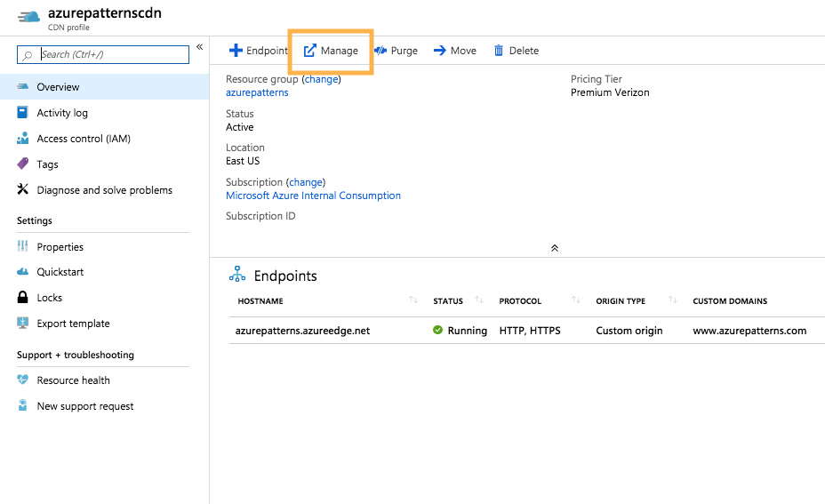The height and width of the screenshot is (504, 825).
Task: Click the search magnifier icon
Action: (x=28, y=55)
